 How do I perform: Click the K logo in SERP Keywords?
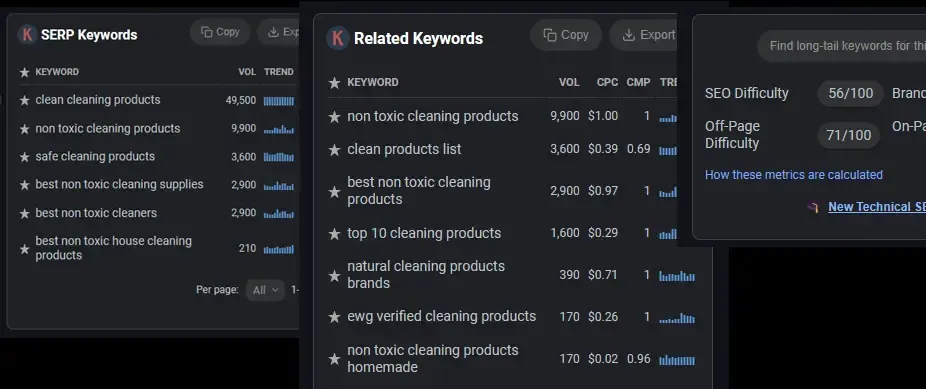pos(27,34)
